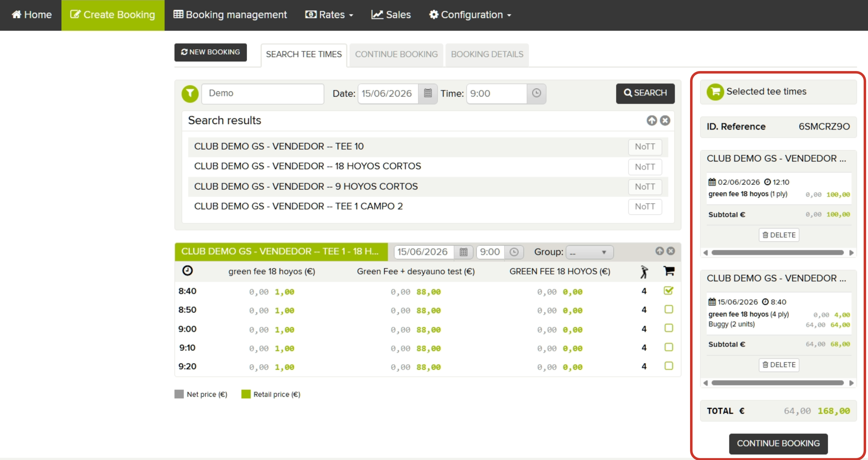Click the gray Net price legend swatch

[179, 394]
